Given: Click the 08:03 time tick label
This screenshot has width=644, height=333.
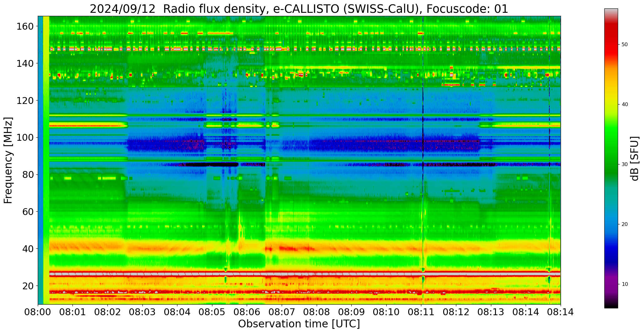Looking at the screenshot, I should tap(142, 312).
